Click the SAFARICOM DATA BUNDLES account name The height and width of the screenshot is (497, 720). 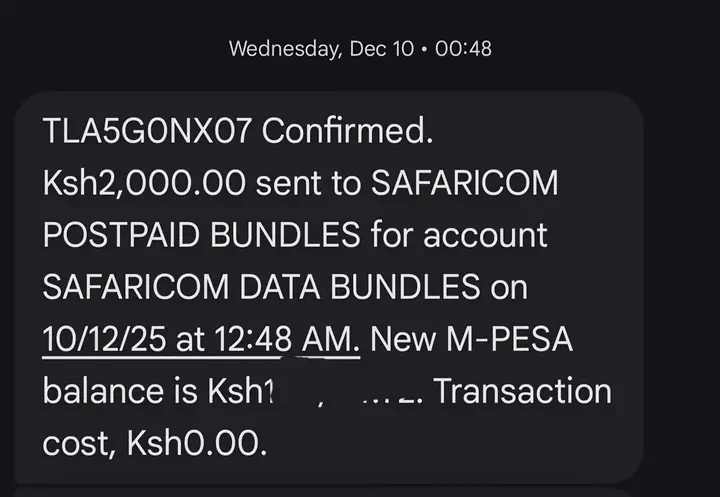point(260,287)
